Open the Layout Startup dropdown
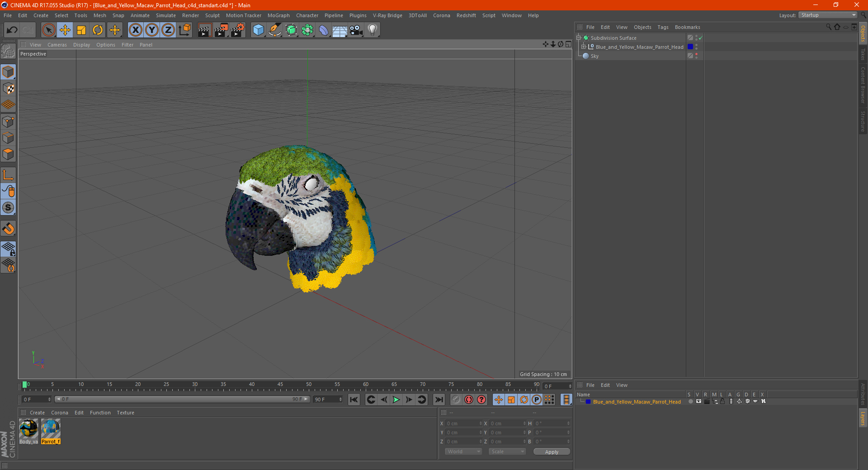Screen dimensions: 868x470 (828, 15)
